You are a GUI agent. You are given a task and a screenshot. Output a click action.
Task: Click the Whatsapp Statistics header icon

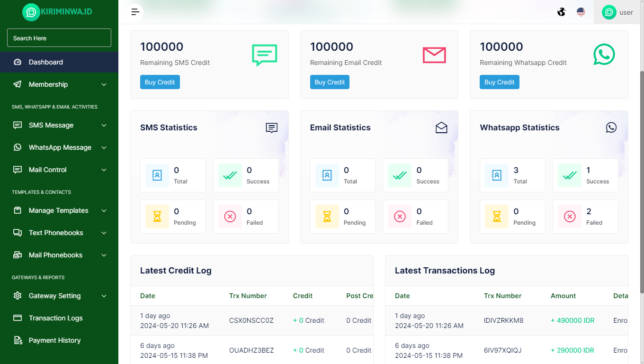pyautogui.click(x=611, y=127)
